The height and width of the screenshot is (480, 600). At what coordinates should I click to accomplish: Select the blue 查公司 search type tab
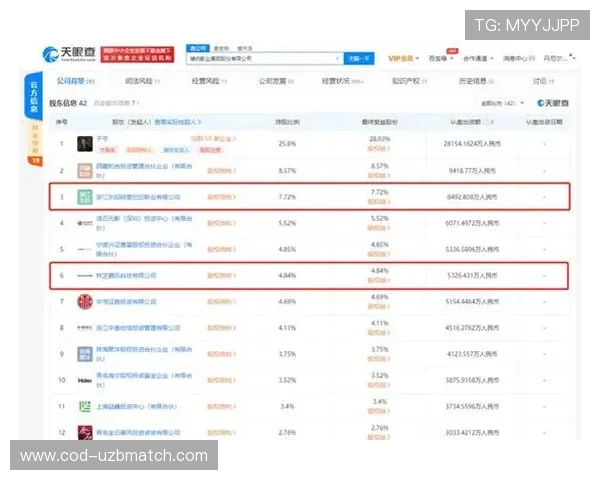click(x=198, y=48)
